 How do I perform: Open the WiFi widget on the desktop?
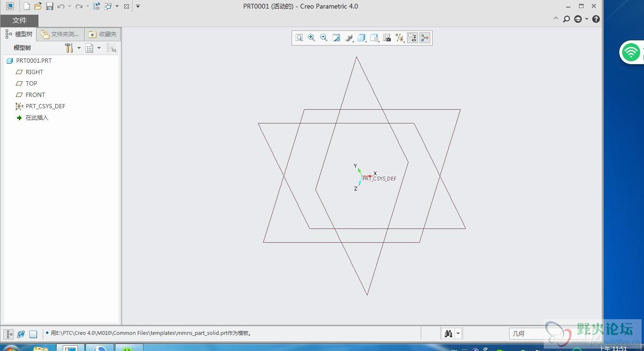point(631,52)
